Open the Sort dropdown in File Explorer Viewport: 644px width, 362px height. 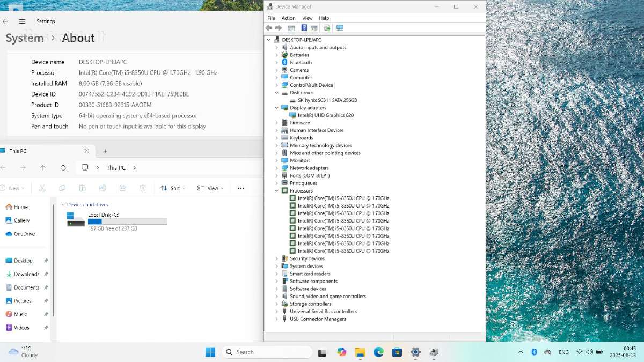click(173, 188)
